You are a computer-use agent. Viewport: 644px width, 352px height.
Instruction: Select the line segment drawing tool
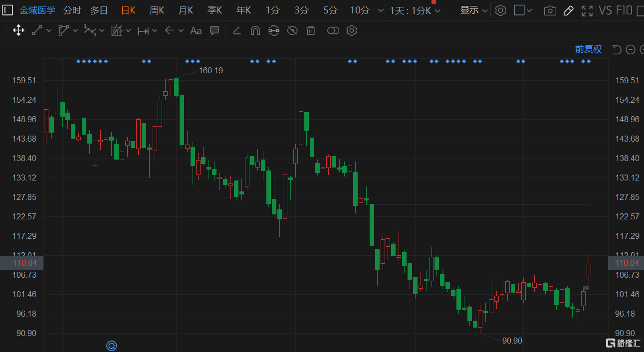(x=37, y=30)
